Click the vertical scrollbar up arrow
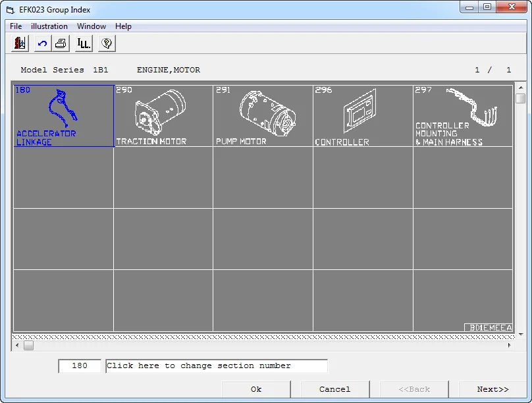This screenshot has width=532, height=403. (x=520, y=88)
